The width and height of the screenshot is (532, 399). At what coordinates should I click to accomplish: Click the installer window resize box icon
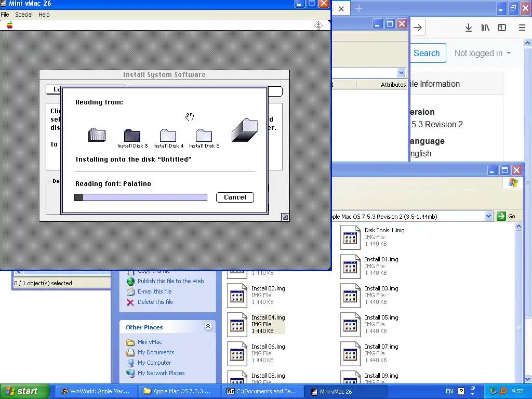tap(285, 217)
